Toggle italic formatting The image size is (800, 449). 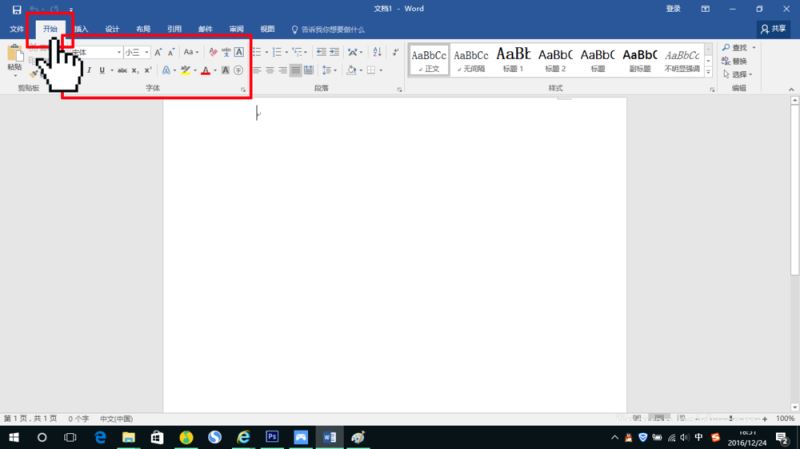(x=89, y=70)
